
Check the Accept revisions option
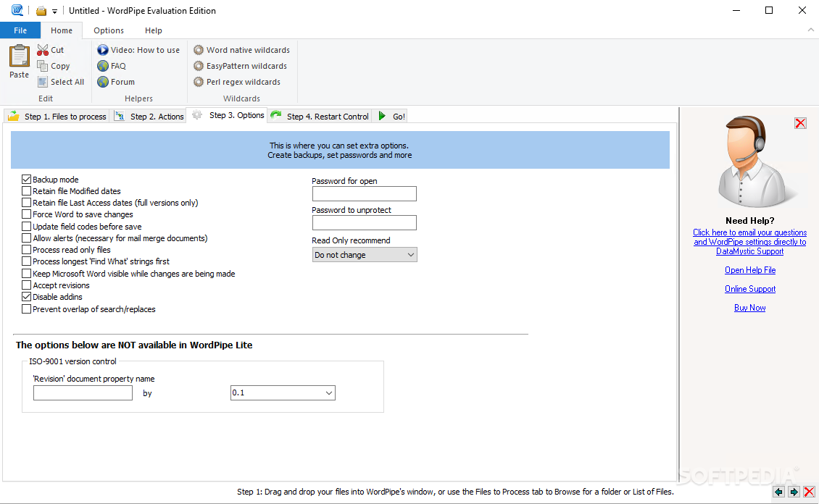click(x=27, y=285)
